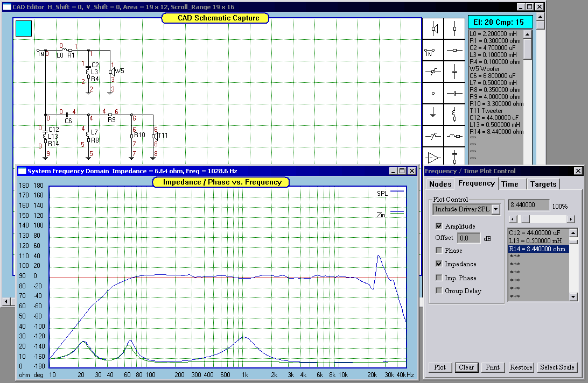
Task: Select R14 = 8.440000 ohm list entry
Action: pyautogui.click(x=538, y=249)
